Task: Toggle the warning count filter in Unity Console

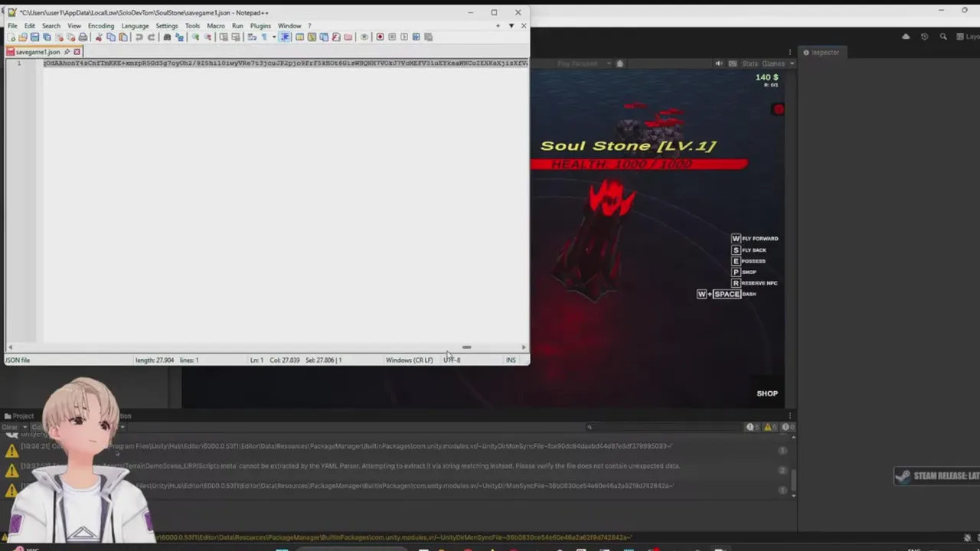Action: (771, 427)
